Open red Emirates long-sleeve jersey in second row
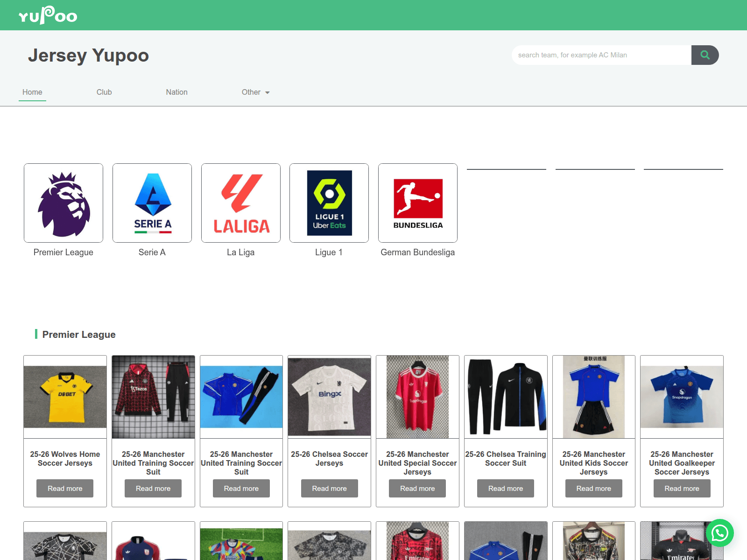Image resolution: width=747 pixels, height=560 pixels. pos(417,541)
